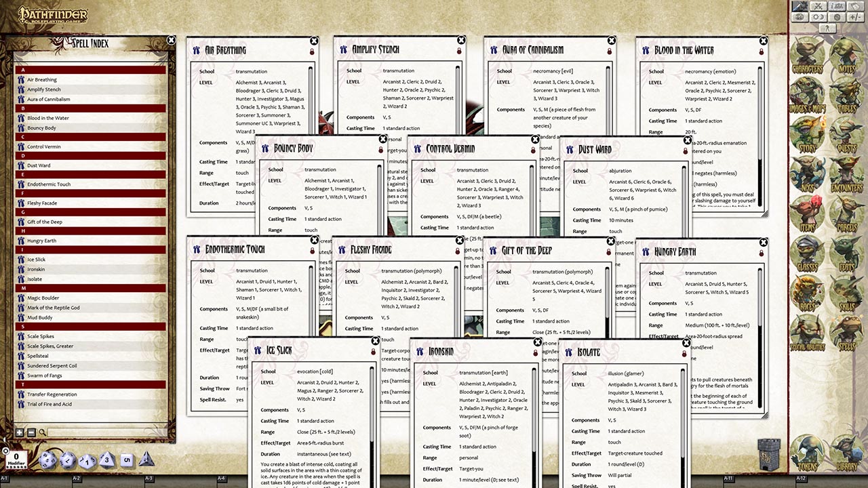This screenshot has height=488, width=868.
Task: Open the Characters sidebar button
Action: coord(807,54)
